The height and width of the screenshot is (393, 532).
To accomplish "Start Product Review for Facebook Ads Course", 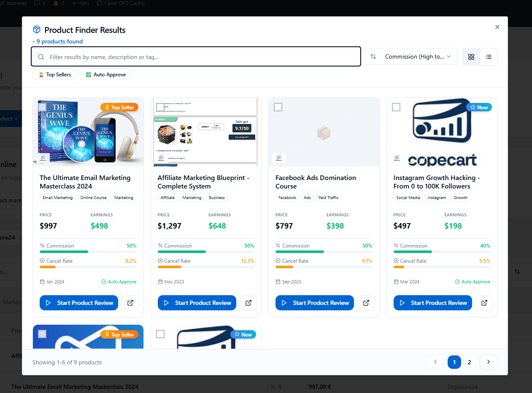I will pyautogui.click(x=315, y=303).
